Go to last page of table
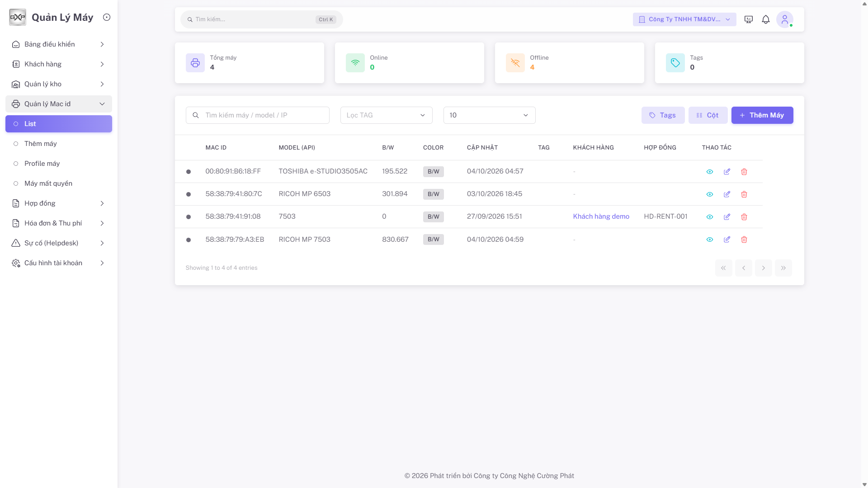This screenshot has width=868, height=488. [x=783, y=268]
